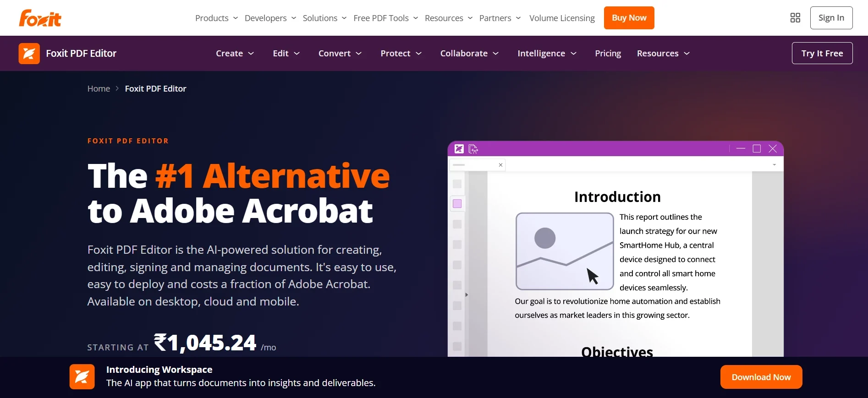Open the tab list dropdown arrow in mockup
The image size is (868, 398).
(x=775, y=165)
